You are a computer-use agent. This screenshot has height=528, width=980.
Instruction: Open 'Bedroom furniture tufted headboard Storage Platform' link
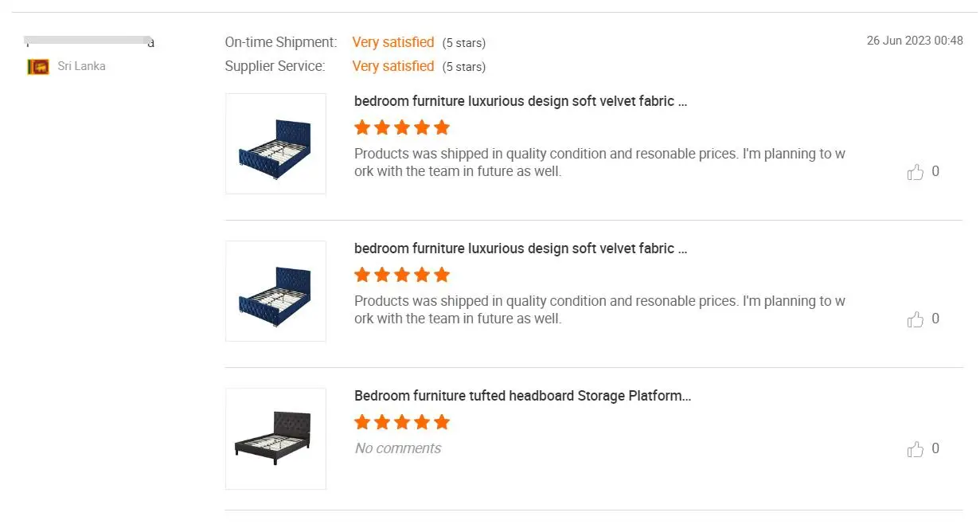point(523,396)
